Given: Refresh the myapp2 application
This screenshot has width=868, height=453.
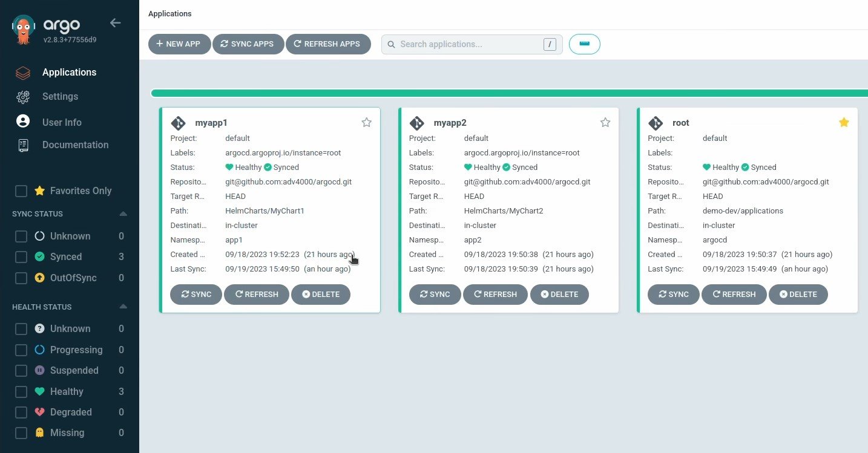Looking at the screenshot, I should [495, 295].
